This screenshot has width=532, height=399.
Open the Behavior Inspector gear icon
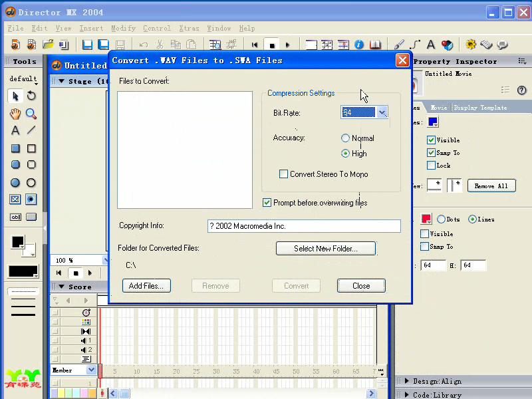click(x=471, y=45)
